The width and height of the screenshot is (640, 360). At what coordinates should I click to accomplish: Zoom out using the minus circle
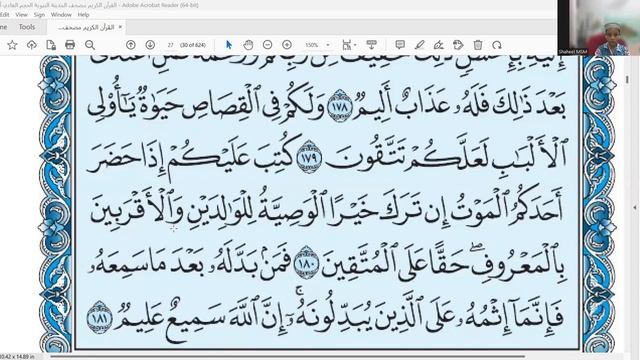(267, 45)
